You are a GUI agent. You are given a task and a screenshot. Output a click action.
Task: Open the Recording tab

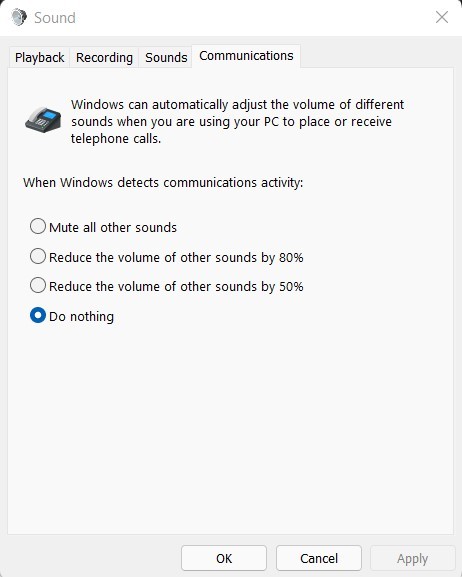point(104,57)
